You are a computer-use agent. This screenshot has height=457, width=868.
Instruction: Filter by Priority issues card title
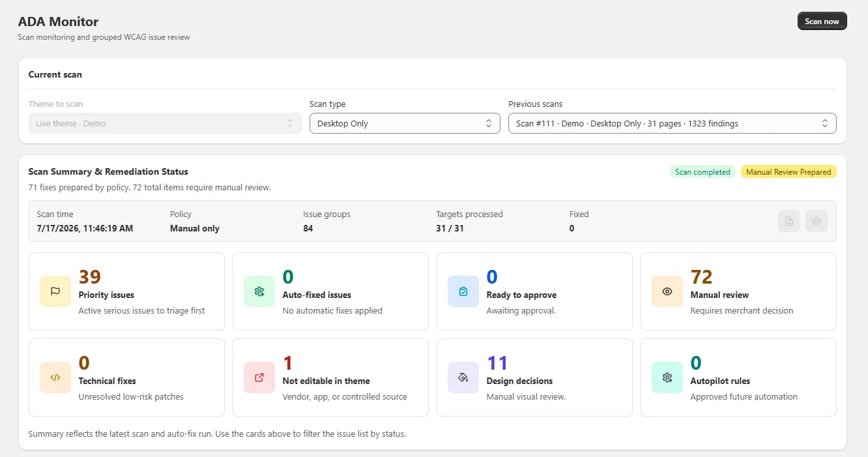point(106,295)
